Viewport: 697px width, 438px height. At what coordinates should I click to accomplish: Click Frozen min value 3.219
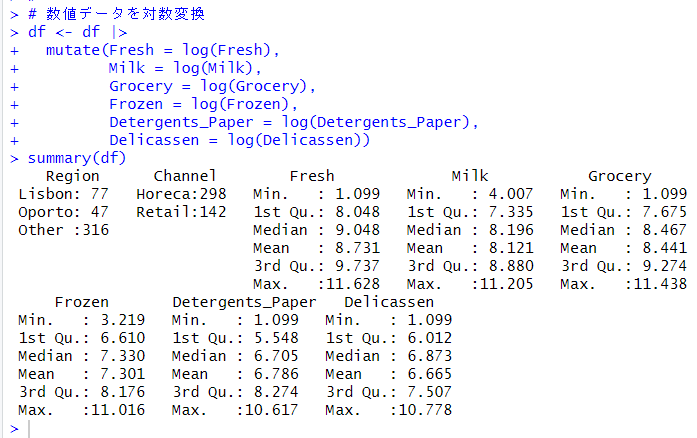(x=123, y=320)
